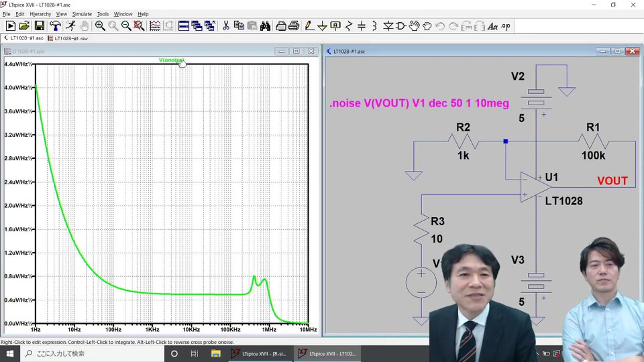Open the Simulate menu

pyautogui.click(x=82, y=14)
